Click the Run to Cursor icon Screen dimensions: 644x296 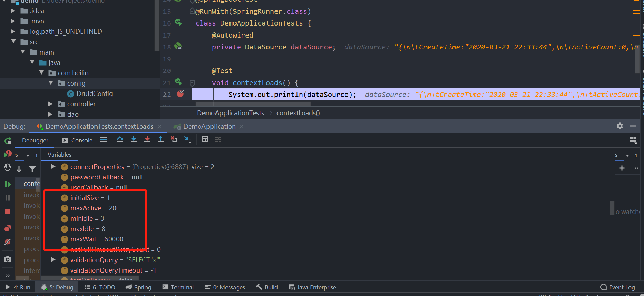click(188, 140)
